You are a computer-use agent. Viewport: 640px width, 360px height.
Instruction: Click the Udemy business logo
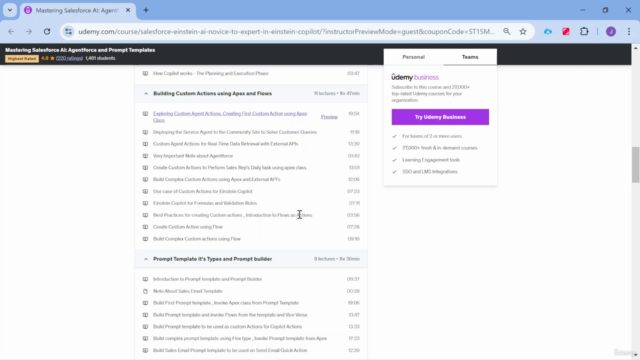pyautogui.click(x=415, y=77)
